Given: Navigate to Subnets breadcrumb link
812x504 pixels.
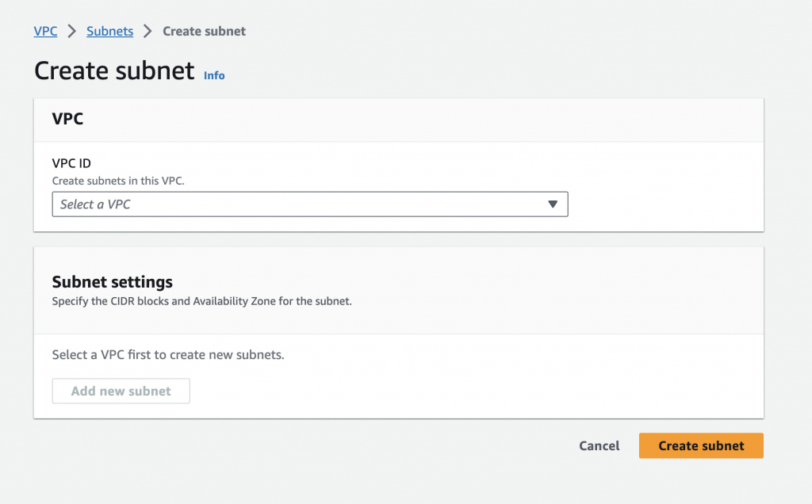Looking at the screenshot, I should coord(109,32).
